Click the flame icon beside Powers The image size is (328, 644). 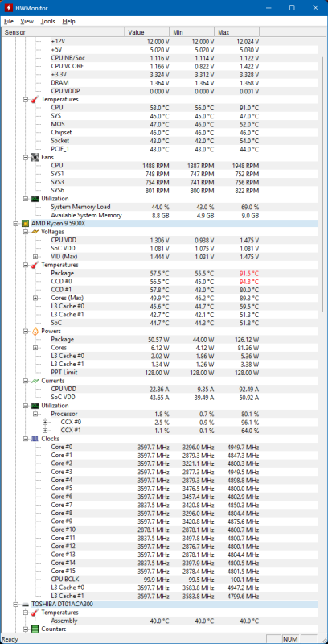tap(35, 331)
